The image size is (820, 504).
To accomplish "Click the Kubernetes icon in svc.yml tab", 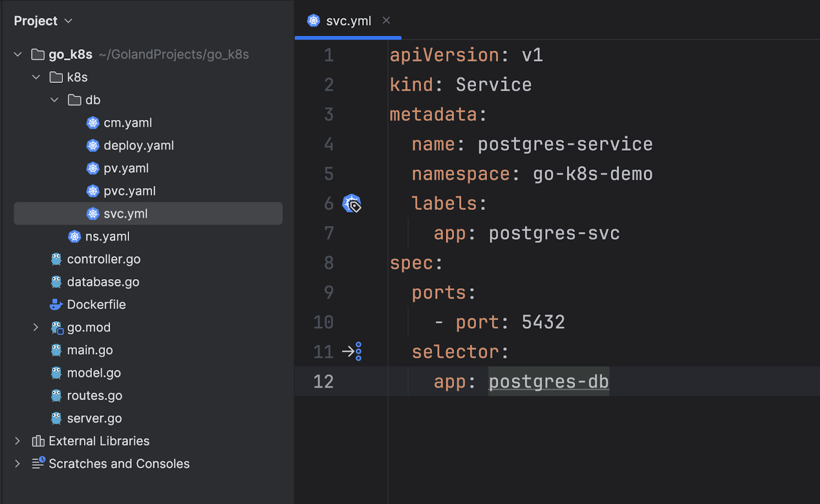I will pos(314,20).
